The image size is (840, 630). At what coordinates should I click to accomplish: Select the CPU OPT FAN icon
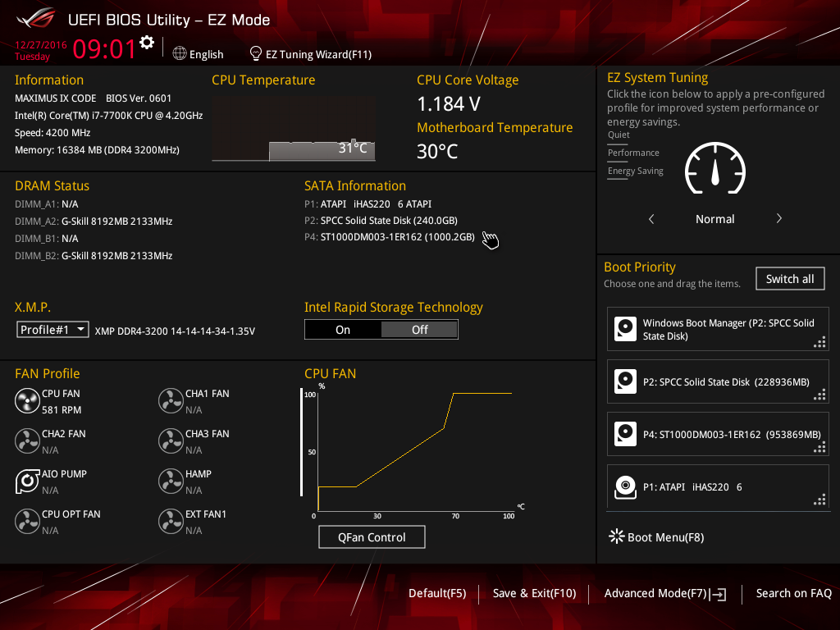click(27, 522)
